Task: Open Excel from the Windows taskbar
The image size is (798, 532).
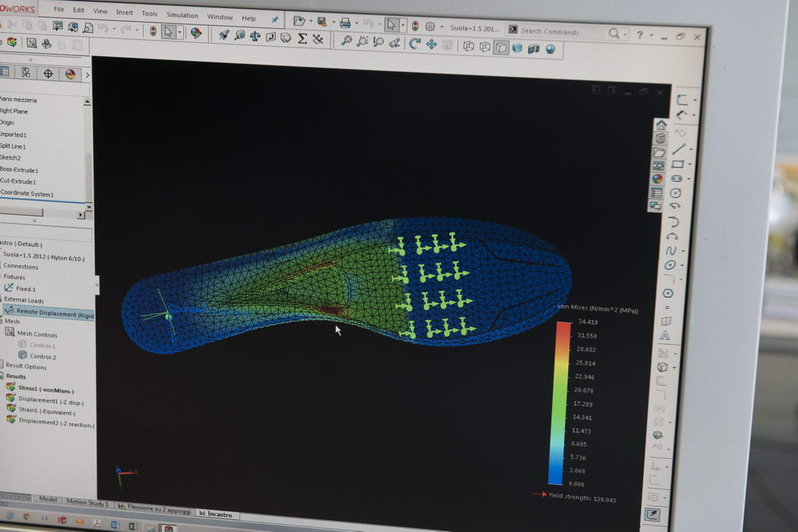Action: (x=132, y=527)
